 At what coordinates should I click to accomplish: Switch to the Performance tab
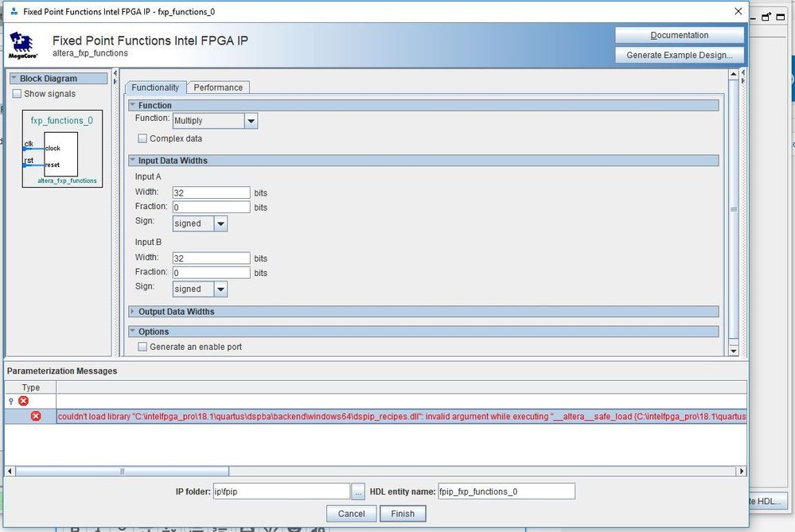[218, 87]
